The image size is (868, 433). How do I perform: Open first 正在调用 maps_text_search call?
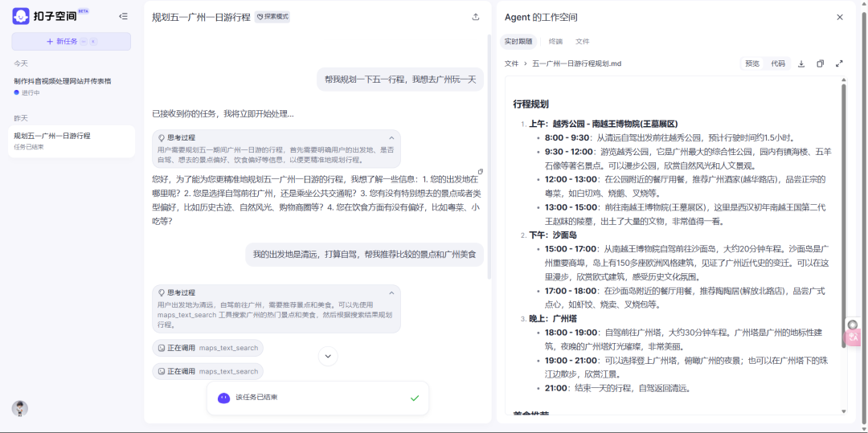(x=208, y=348)
